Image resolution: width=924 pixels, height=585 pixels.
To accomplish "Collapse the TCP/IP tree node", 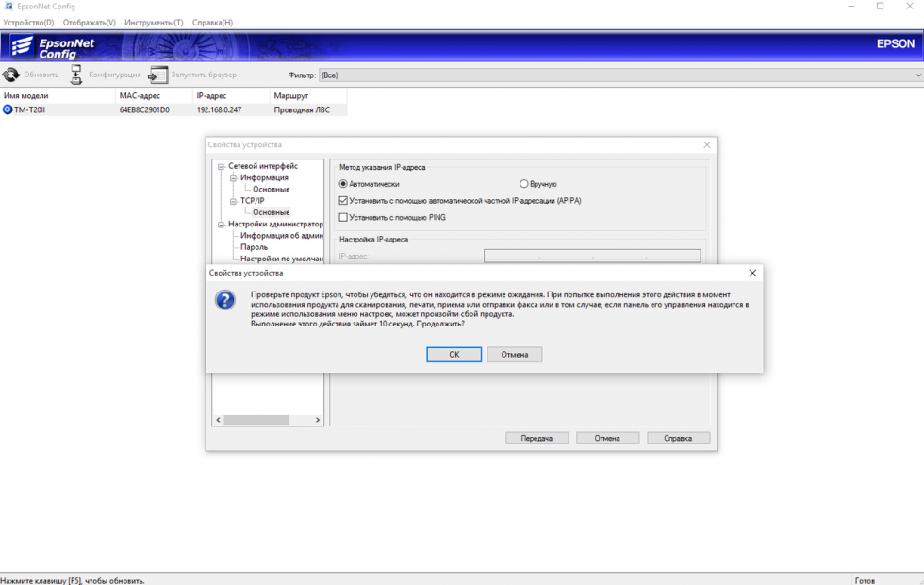I will point(233,201).
